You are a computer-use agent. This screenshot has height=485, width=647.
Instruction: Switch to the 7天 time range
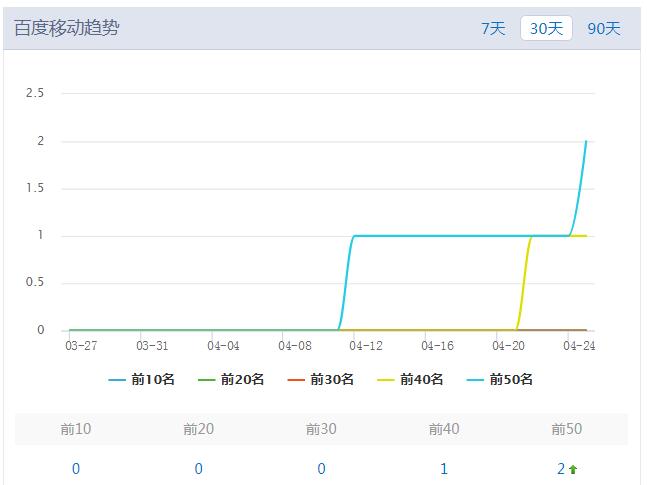[x=493, y=28]
